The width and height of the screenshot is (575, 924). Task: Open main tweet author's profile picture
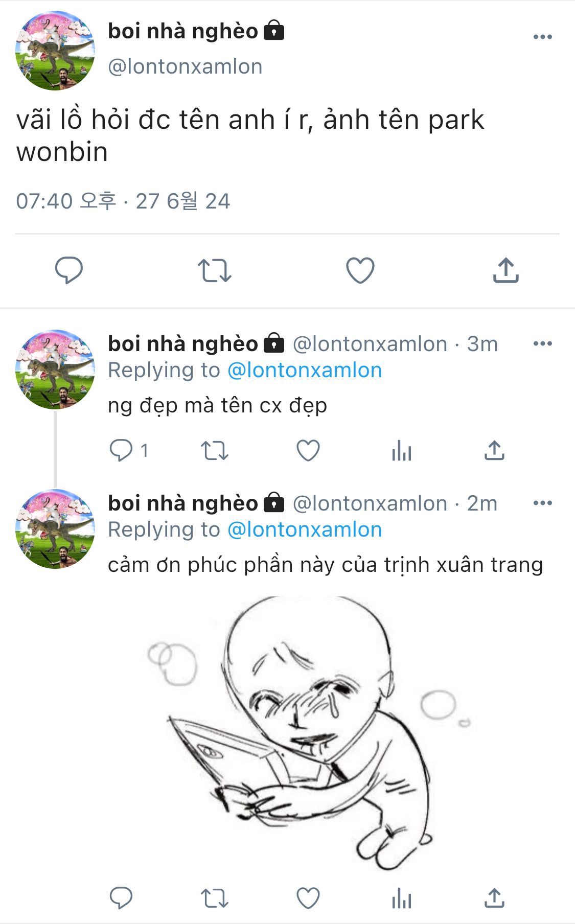tap(55, 50)
